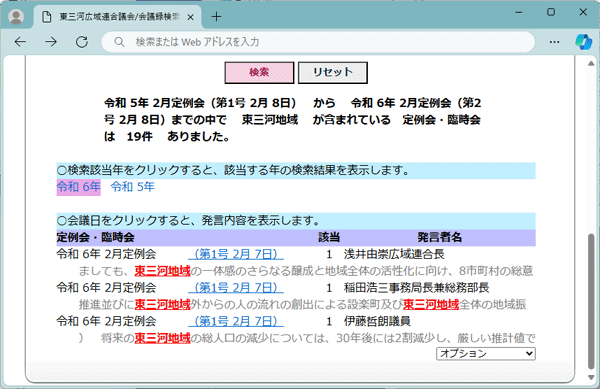Screen dimensions: 600x389
Task: Click the 該当 column header
Action: 329,238
